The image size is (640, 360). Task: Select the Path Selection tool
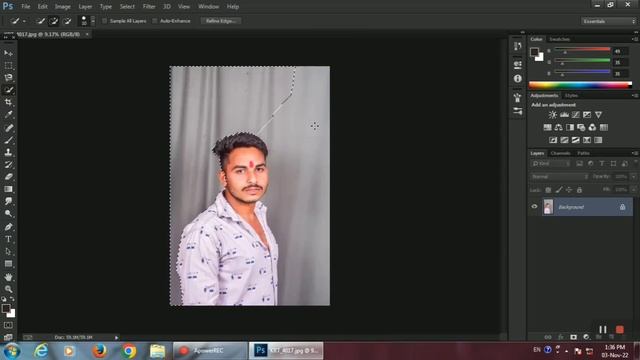pyautogui.click(x=8, y=251)
